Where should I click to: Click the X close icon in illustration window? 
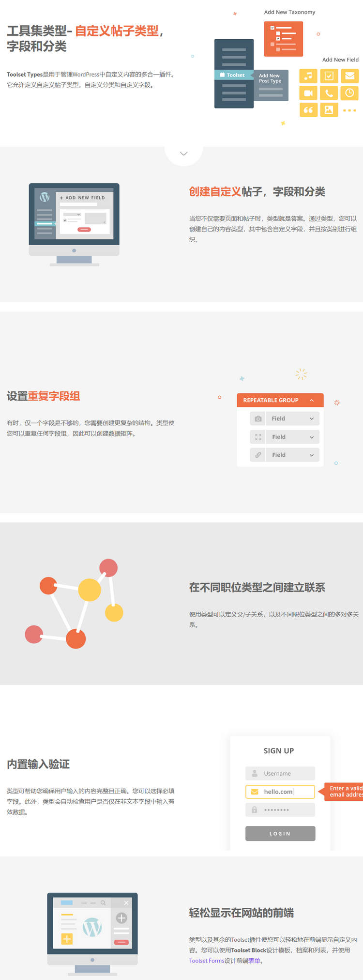126,902
